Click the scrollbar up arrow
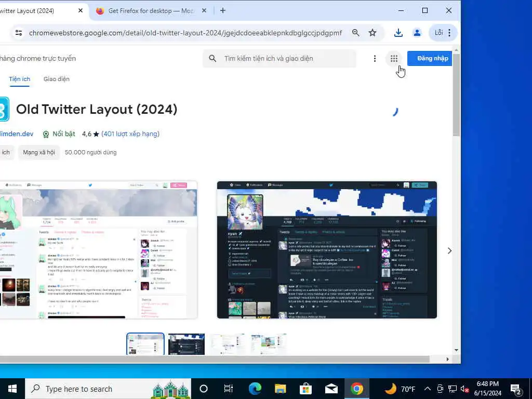 pyautogui.click(x=456, y=50)
